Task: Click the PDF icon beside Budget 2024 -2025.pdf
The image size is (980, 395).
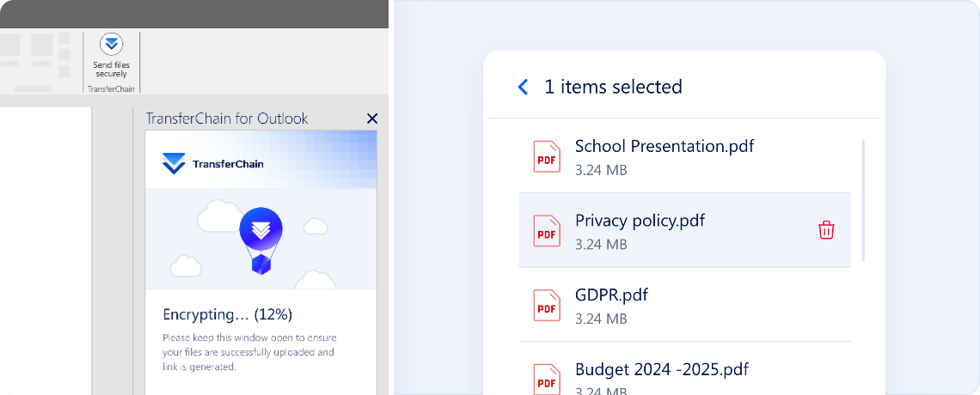Action: 547,378
